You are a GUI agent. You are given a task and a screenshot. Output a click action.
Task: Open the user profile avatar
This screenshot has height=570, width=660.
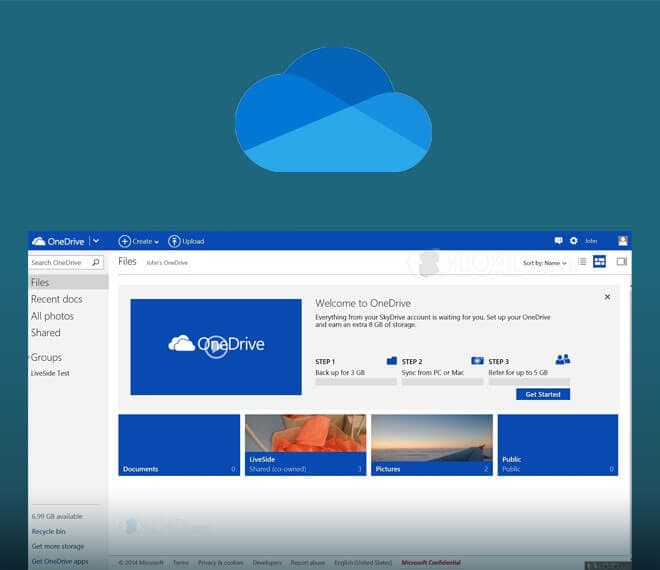pyautogui.click(x=623, y=240)
